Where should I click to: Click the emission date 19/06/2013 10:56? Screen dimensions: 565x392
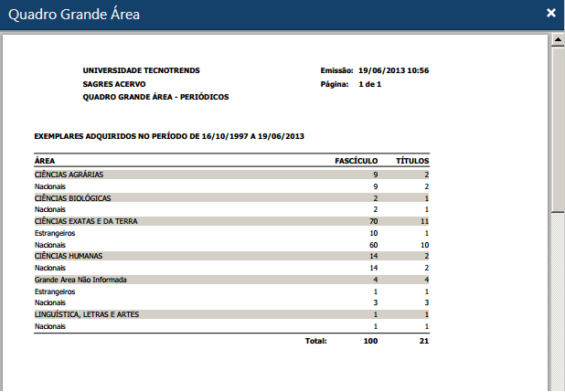click(393, 70)
